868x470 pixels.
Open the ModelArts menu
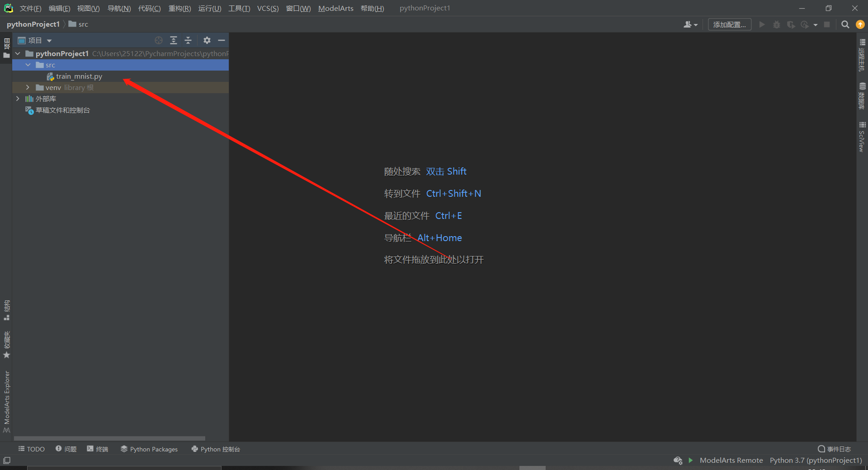(335, 8)
